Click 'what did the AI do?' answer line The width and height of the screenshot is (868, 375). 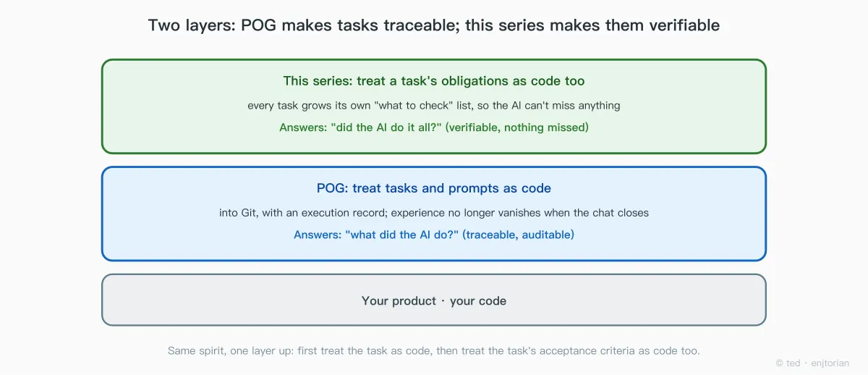[434, 235]
